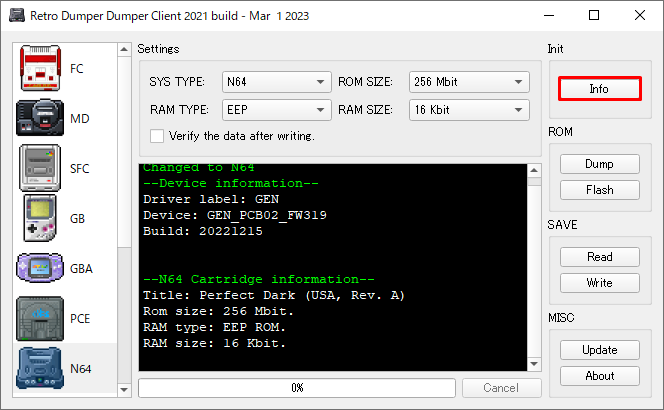Select the PCE PC Engine icon
Screen dimensions: 664x410
point(40,318)
